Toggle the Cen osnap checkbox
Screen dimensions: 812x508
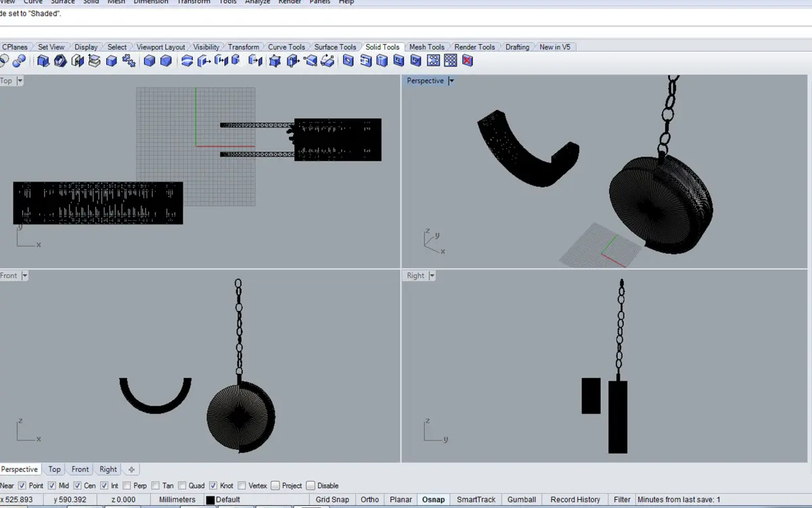[77, 486]
